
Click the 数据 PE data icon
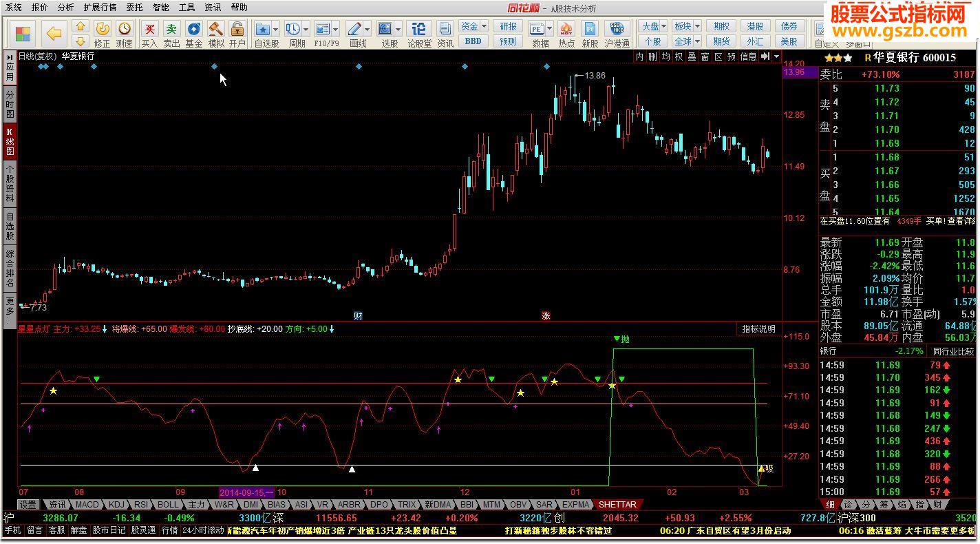tap(537, 29)
